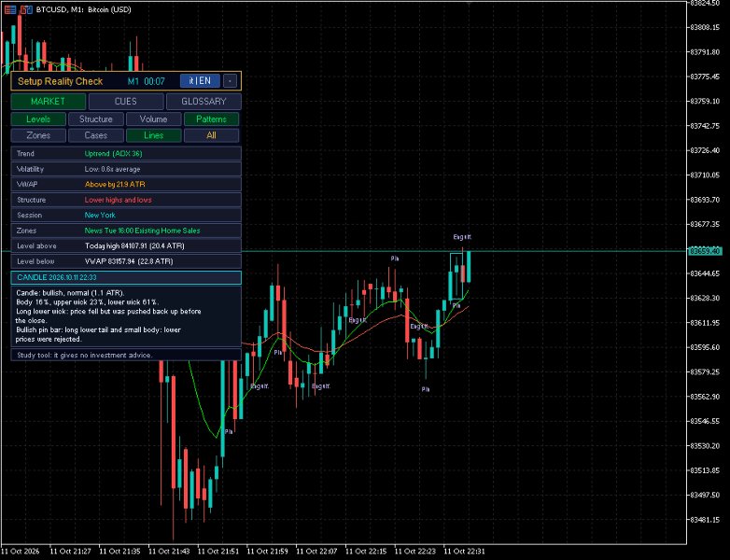730x560 pixels.
Task: Open the CUES tab
Action: pyautogui.click(x=126, y=102)
